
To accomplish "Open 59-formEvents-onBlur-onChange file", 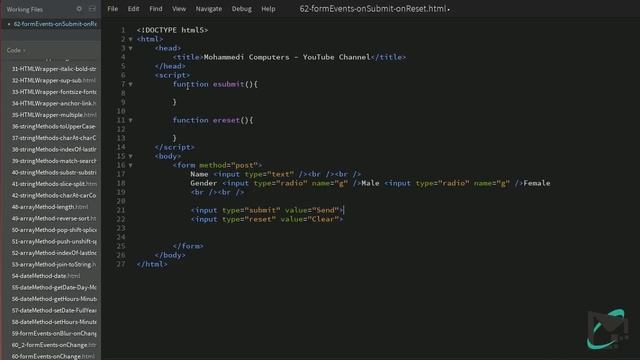I will [x=54, y=333].
